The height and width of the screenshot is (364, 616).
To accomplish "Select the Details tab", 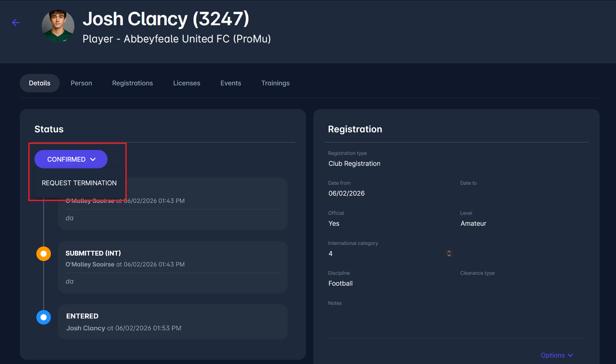I will (39, 83).
